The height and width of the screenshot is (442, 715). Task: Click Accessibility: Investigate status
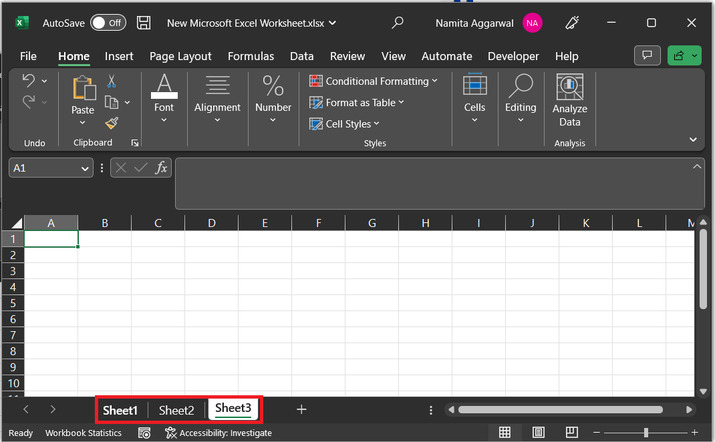tap(218, 433)
